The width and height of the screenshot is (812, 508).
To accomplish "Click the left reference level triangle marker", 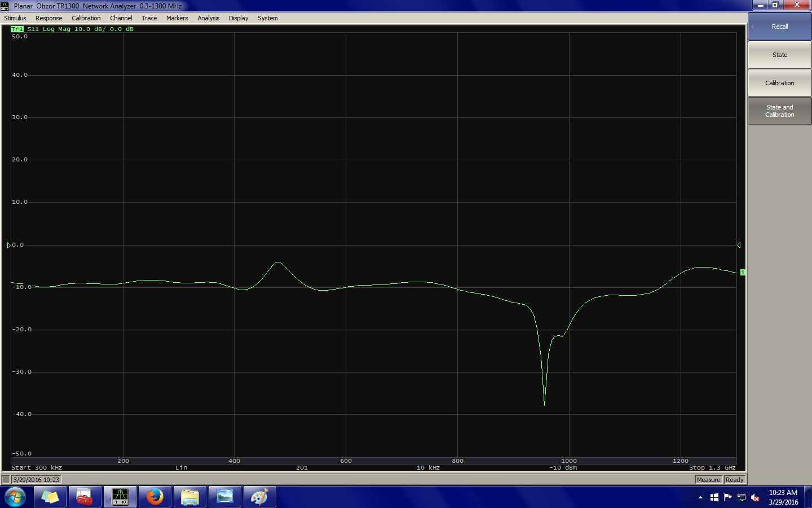I will (8, 245).
